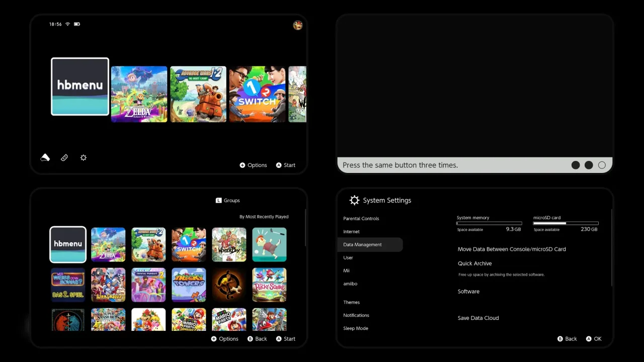Open the user avatar on the home screen
The width and height of the screenshot is (644, 362).
tap(298, 25)
